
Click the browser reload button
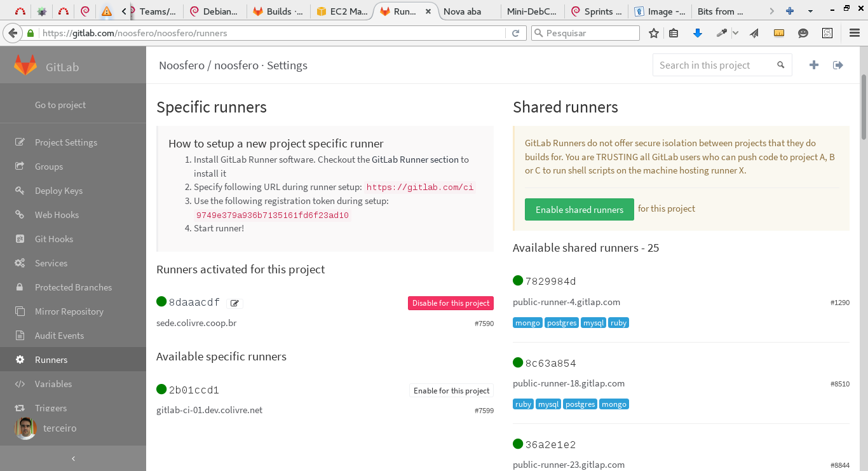pos(516,33)
